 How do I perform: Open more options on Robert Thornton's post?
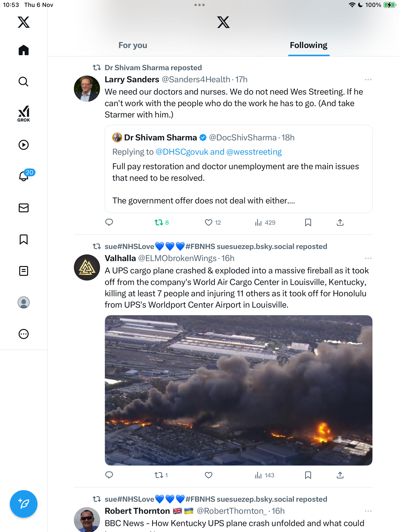coord(368,511)
